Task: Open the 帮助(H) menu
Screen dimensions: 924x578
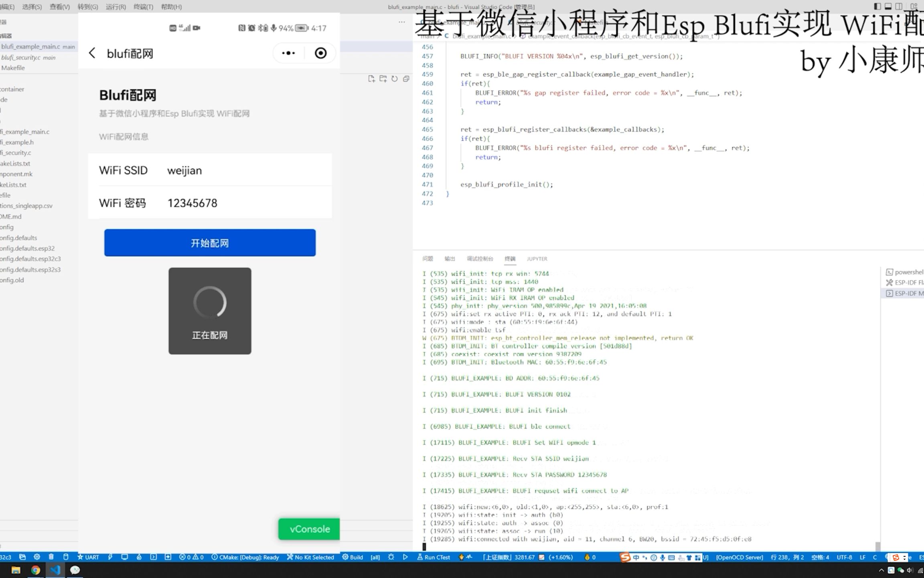Action: (x=171, y=6)
